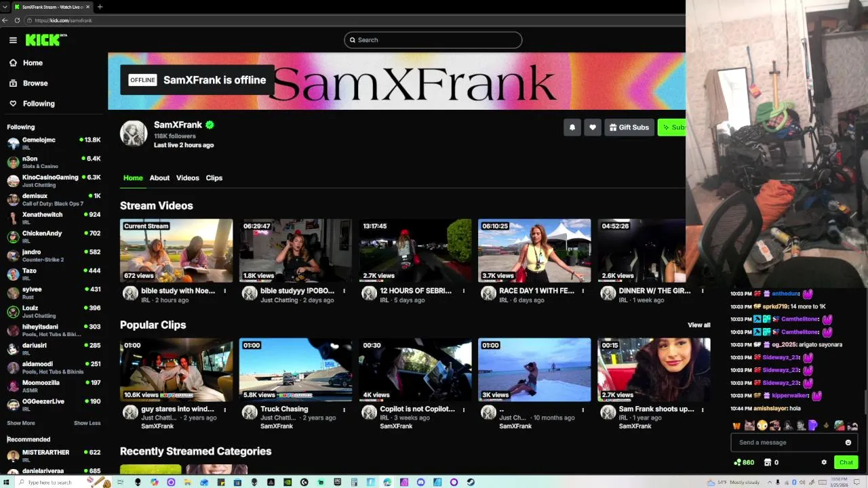Open Gemelojmc channel in Following list
The height and width of the screenshot is (488, 868).
click(54, 143)
